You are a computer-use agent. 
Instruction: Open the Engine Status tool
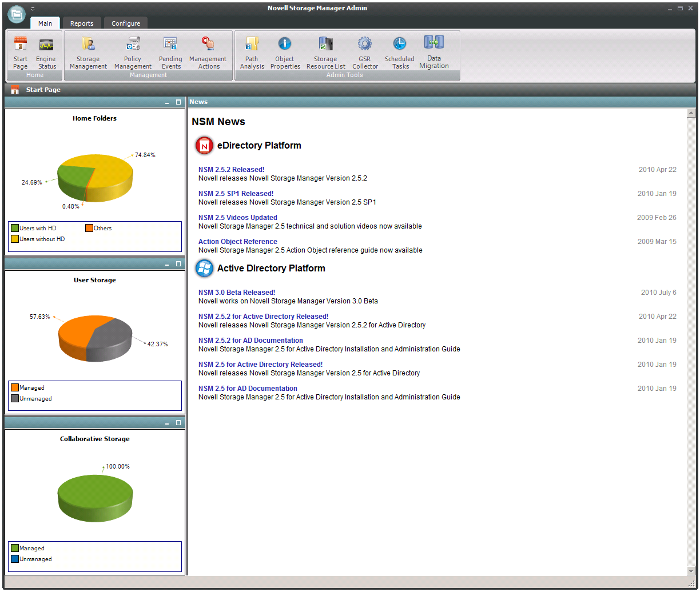pyautogui.click(x=46, y=53)
